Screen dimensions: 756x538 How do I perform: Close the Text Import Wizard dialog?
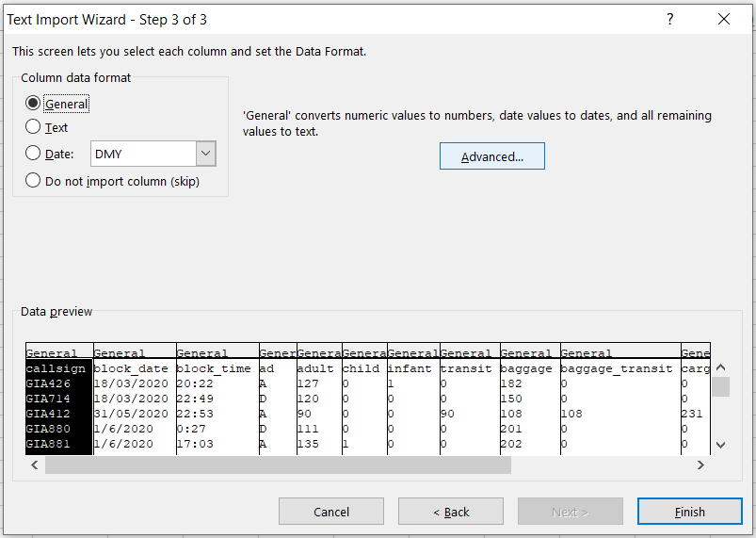723,19
